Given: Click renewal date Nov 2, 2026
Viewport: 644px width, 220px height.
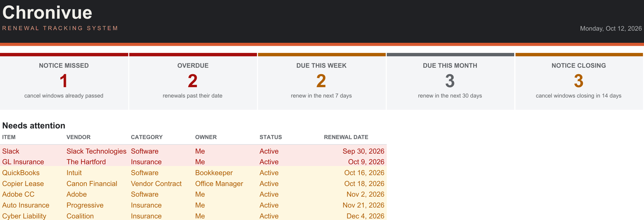Looking at the screenshot, I should [x=365, y=194].
